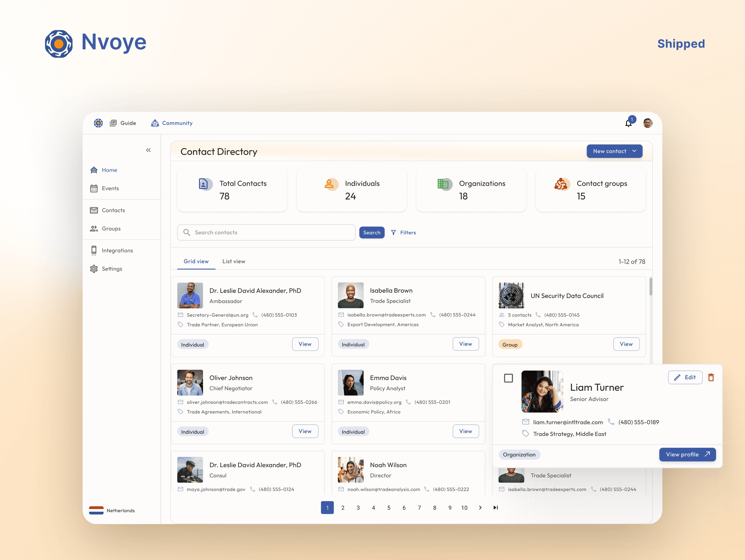Expand the New contact dropdown
This screenshot has width=745, height=560.
pos(634,151)
